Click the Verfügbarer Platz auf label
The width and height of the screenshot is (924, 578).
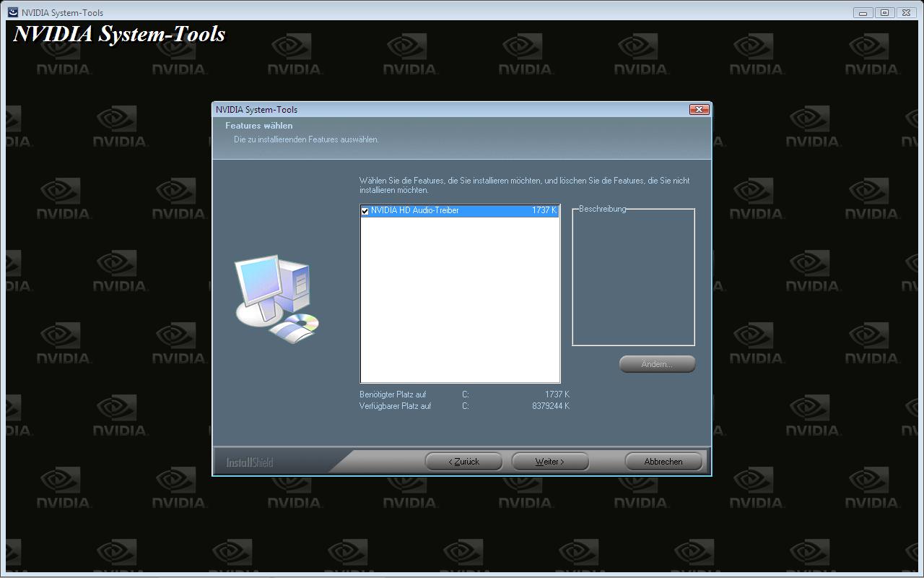tap(396, 406)
